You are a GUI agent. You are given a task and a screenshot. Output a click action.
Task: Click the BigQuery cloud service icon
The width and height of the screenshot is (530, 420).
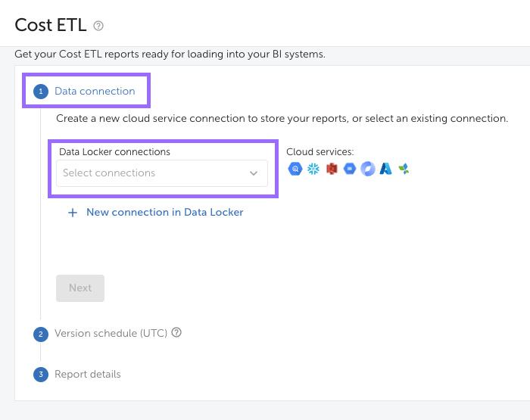tap(295, 169)
